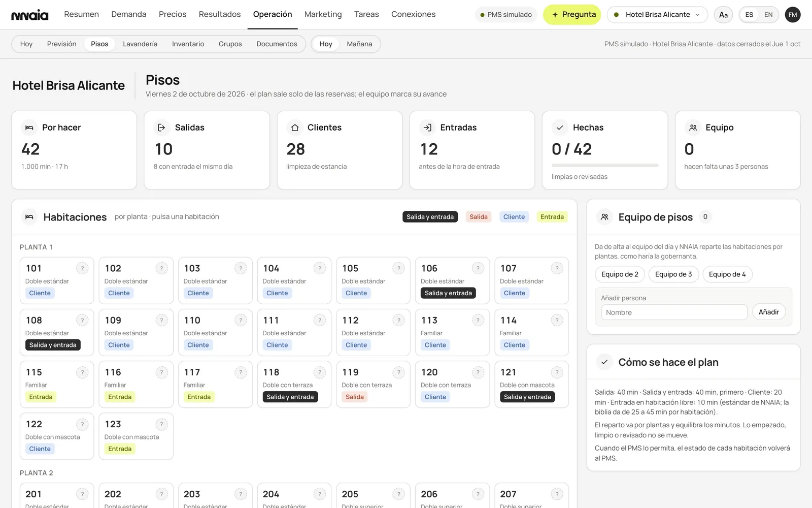Open room 118 card
The height and width of the screenshot is (508, 812).
click(x=294, y=385)
